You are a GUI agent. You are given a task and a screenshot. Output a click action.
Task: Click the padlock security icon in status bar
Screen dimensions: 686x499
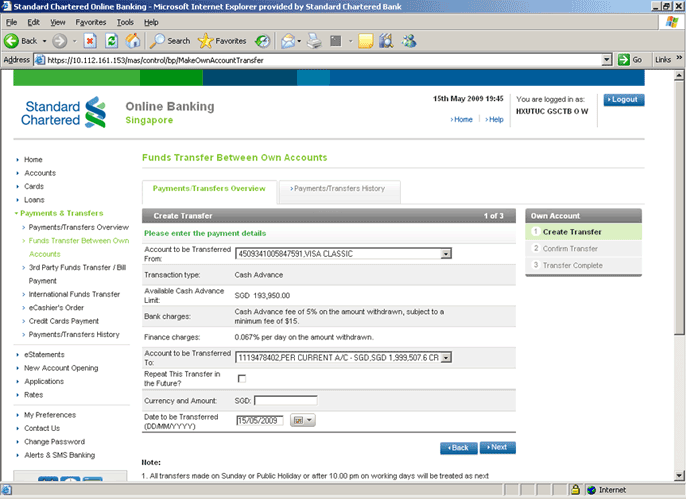tap(575, 489)
